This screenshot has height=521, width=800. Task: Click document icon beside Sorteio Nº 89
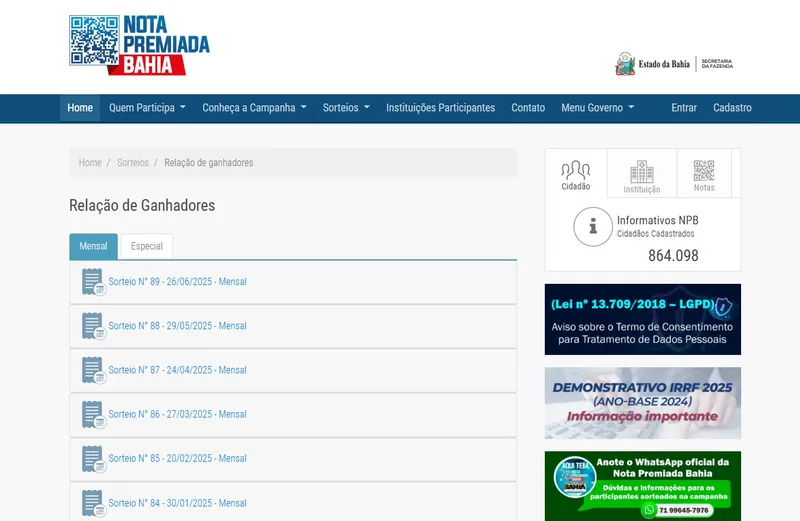[93, 282]
